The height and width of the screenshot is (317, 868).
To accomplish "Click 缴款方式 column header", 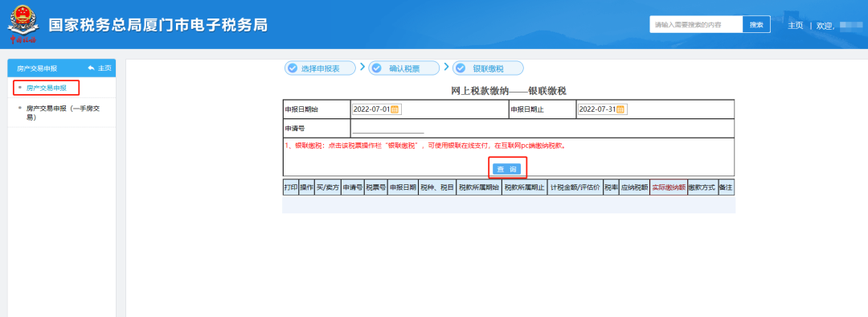I will tap(702, 187).
